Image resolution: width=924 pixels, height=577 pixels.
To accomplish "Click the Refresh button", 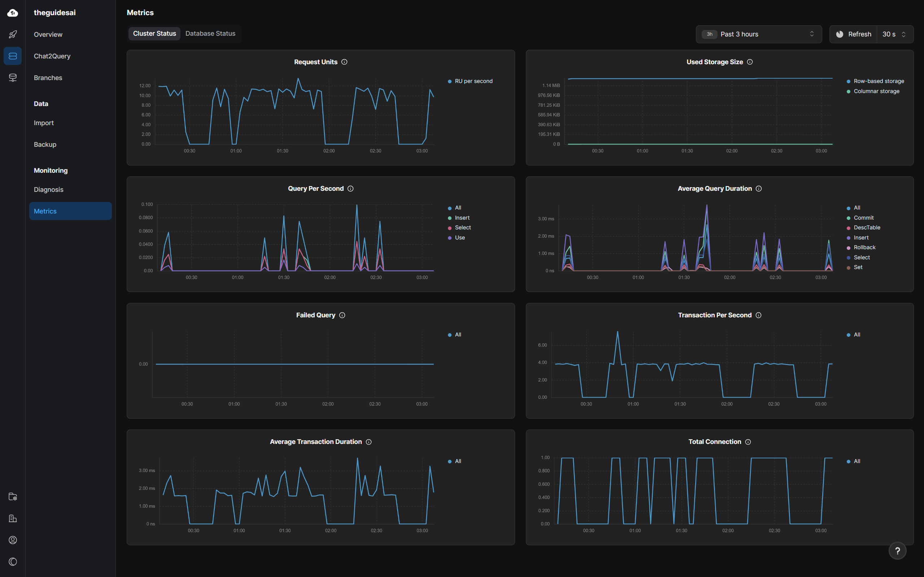I will [854, 34].
